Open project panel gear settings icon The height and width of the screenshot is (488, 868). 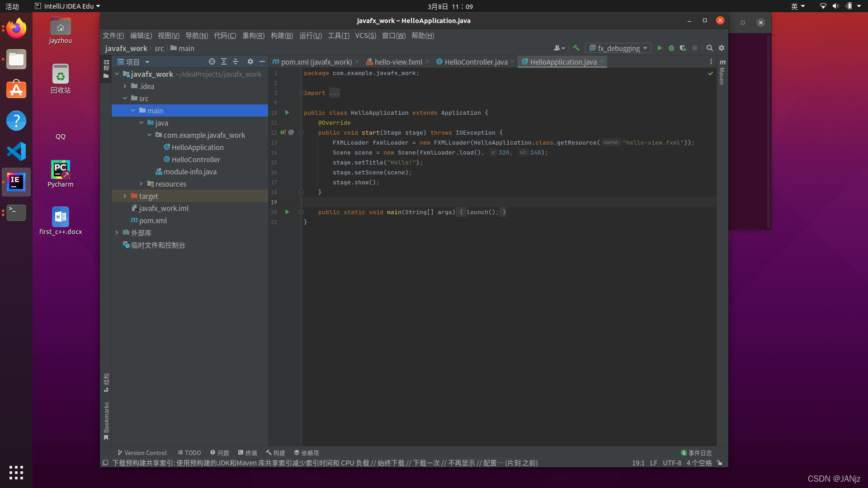(250, 61)
